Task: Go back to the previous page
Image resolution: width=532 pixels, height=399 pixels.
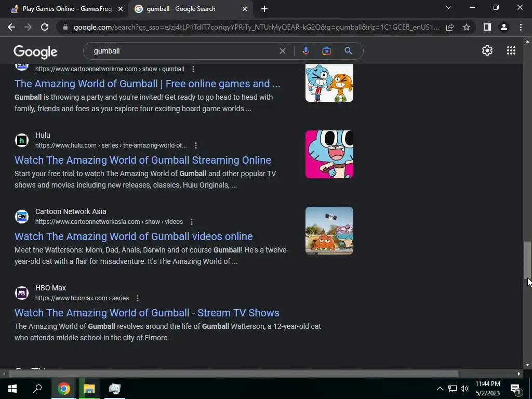Action: pyautogui.click(x=11, y=27)
